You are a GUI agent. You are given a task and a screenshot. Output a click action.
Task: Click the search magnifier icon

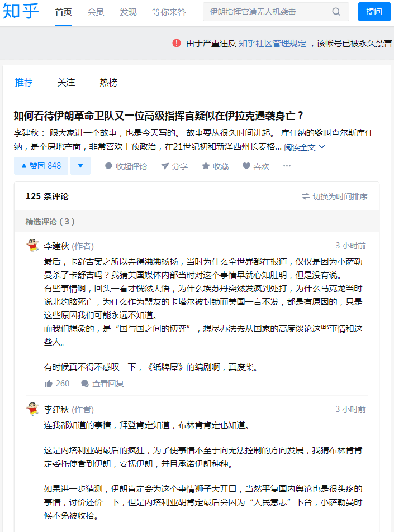[336, 12]
